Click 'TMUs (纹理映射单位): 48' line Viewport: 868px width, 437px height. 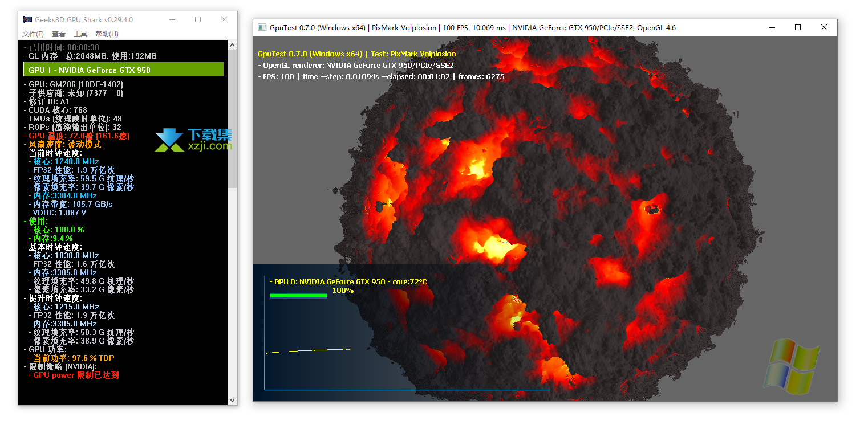[x=72, y=119]
